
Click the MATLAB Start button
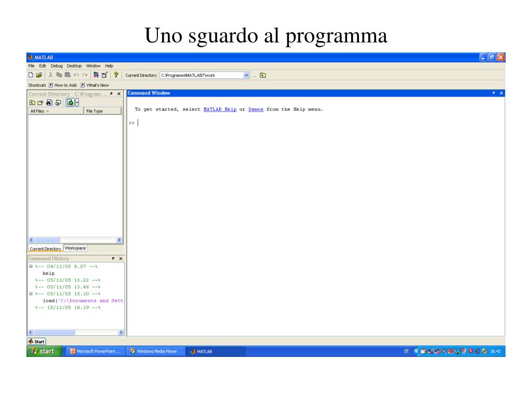coord(37,342)
